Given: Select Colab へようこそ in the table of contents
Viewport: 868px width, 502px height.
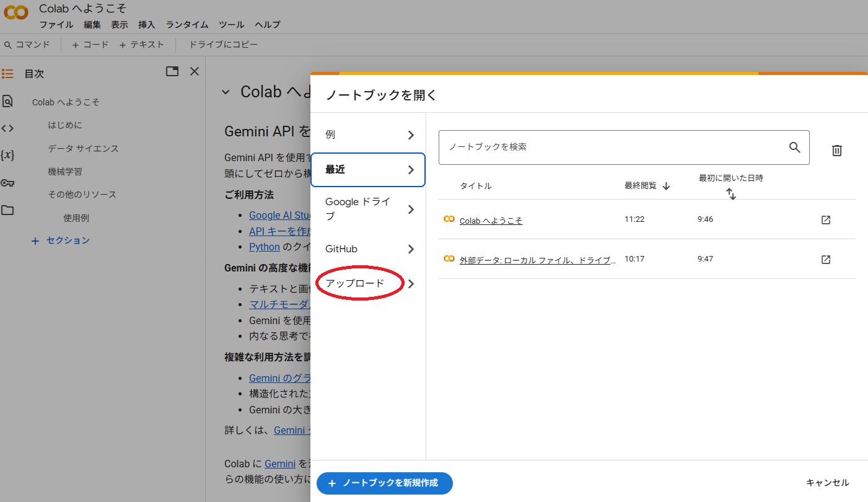Looking at the screenshot, I should tap(66, 102).
